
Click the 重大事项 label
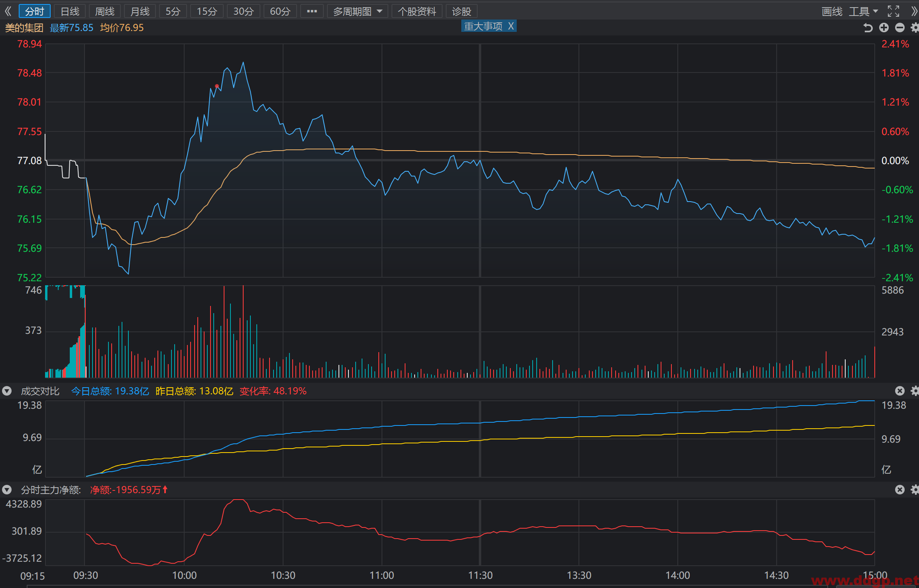[483, 26]
